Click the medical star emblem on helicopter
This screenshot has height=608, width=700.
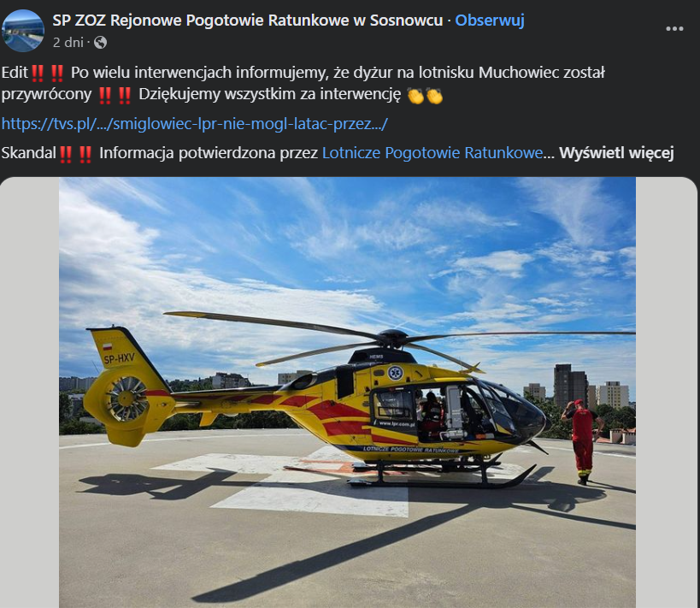point(395,373)
